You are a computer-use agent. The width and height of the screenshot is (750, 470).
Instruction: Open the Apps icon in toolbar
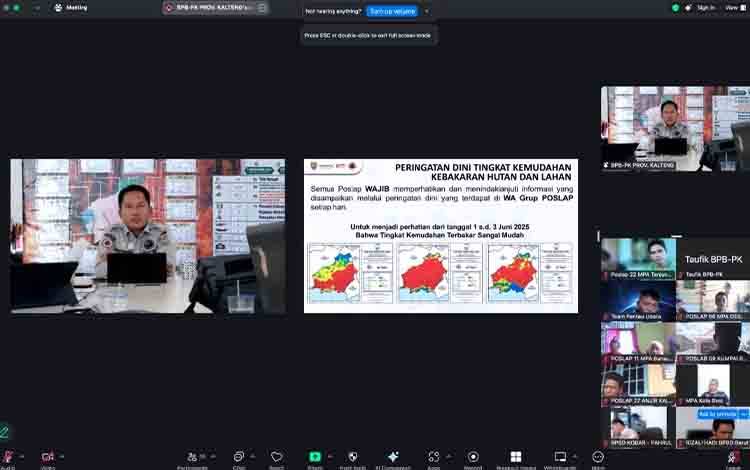pyautogui.click(x=433, y=458)
